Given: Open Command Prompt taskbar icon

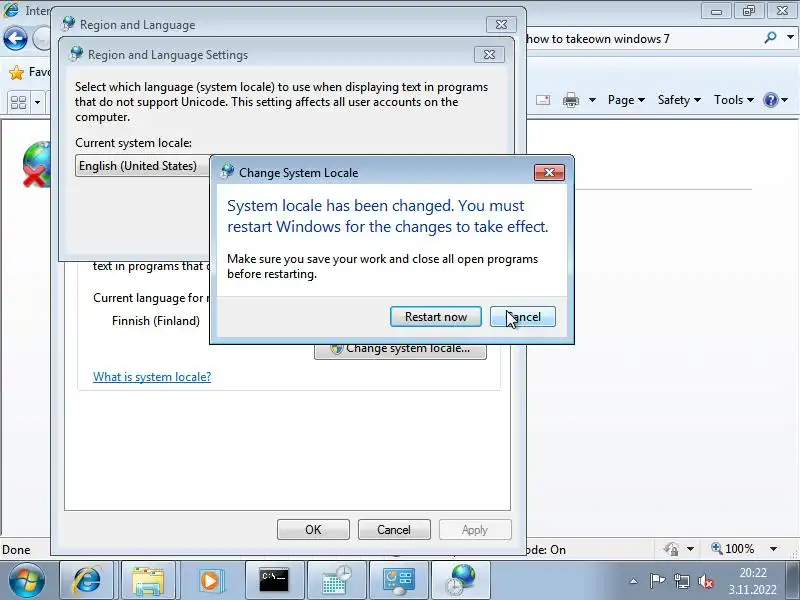Looking at the screenshot, I should (x=274, y=581).
